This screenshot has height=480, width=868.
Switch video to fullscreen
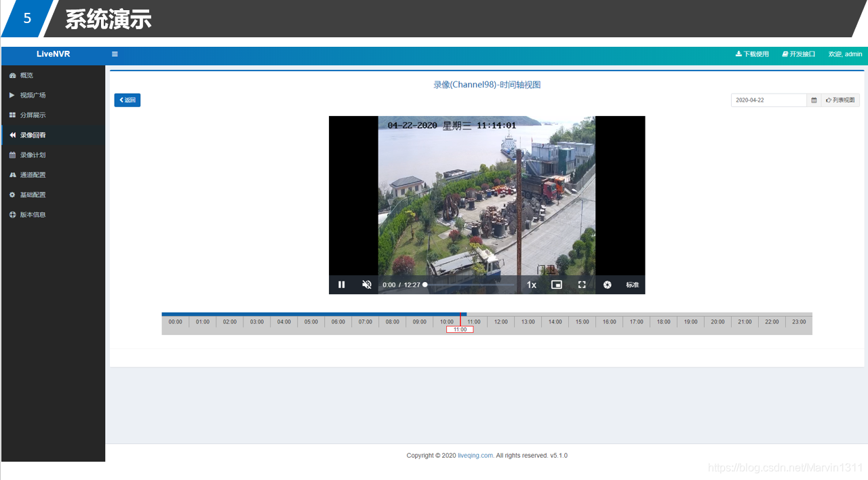(582, 285)
